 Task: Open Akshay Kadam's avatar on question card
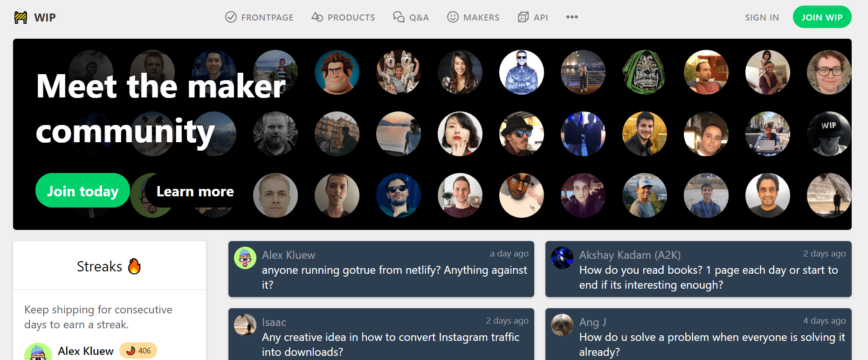coord(562,258)
